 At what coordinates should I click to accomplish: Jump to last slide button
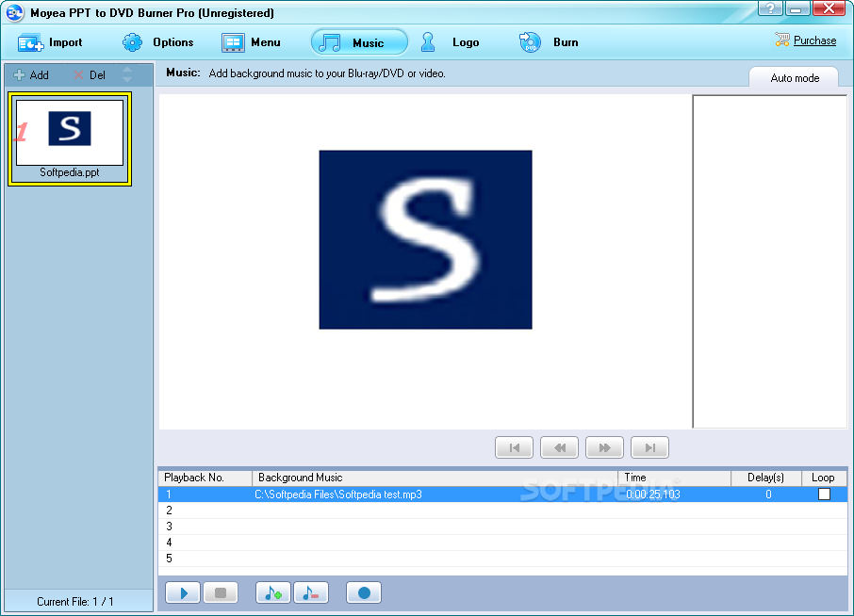[x=649, y=447]
